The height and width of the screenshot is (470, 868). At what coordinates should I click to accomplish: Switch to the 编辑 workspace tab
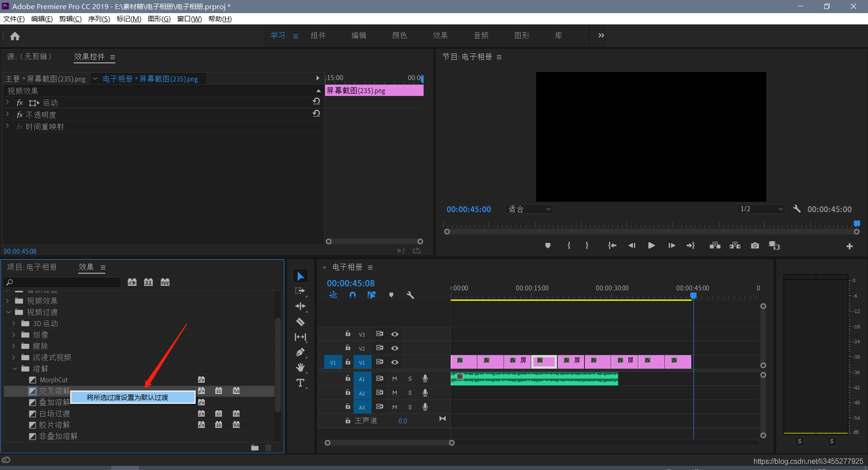click(x=359, y=36)
